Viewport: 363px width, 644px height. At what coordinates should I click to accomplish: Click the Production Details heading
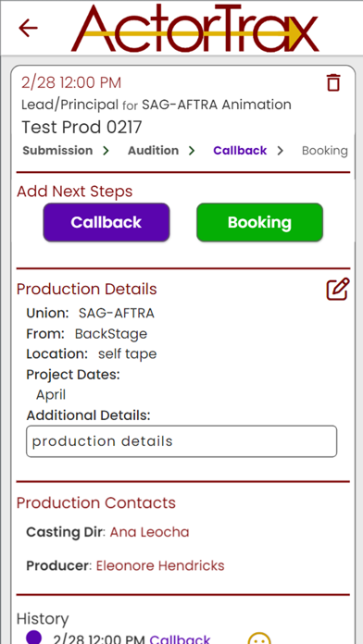coord(87,289)
